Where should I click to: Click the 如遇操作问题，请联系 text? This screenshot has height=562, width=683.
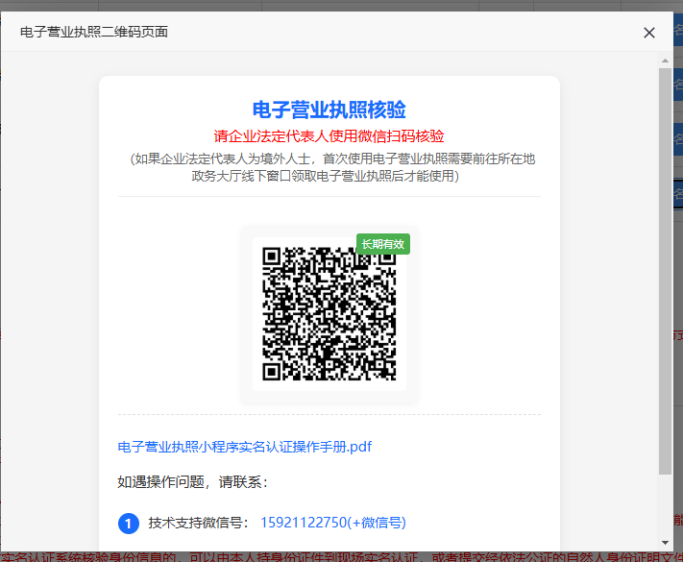193,482
